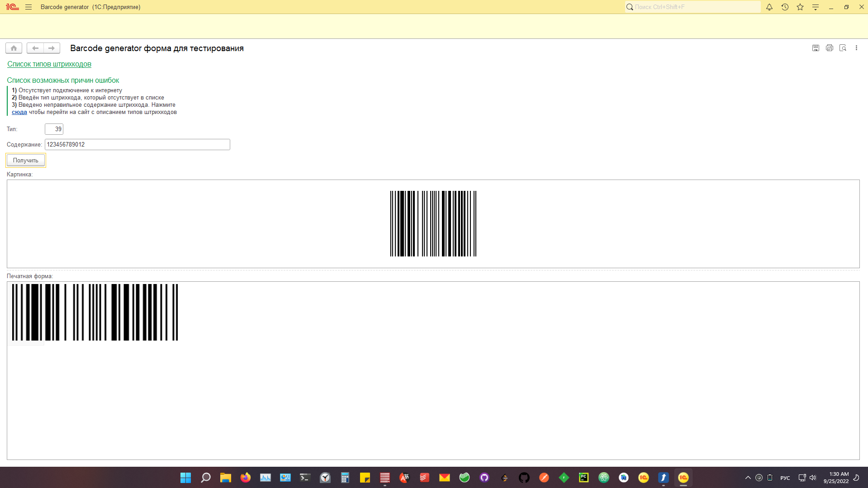The width and height of the screenshot is (868, 488).
Task: Open the terminal icon in taskbar
Action: click(305, 478)
